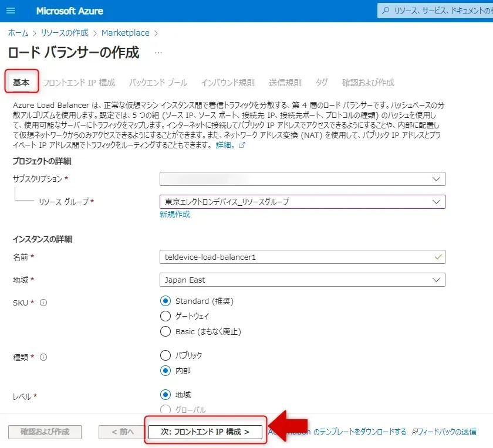The height and width of the screenshot is (448, 493).
Task: Click the info icon beside 種類
Action: click(44, 357)
